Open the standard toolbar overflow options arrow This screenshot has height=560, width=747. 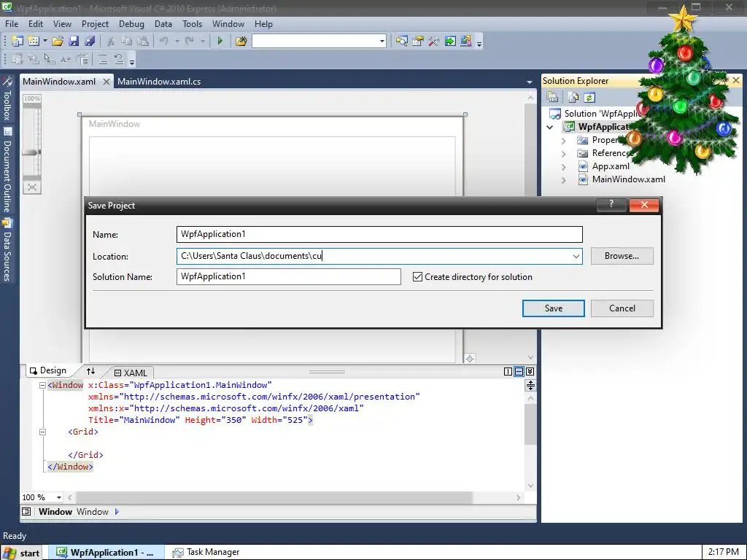(479, 43)
